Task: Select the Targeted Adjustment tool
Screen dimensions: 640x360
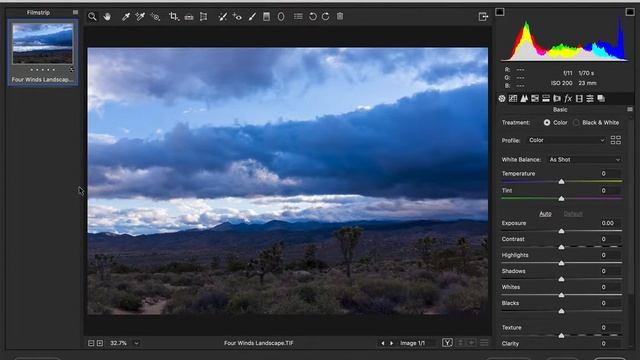Action: [x=155, y=17]
